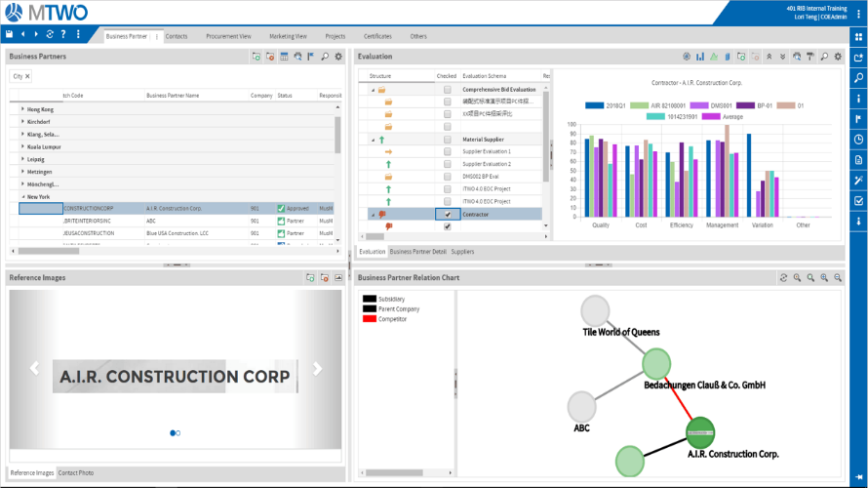Click the 1014231901 legend swatch

click(655, 117)
